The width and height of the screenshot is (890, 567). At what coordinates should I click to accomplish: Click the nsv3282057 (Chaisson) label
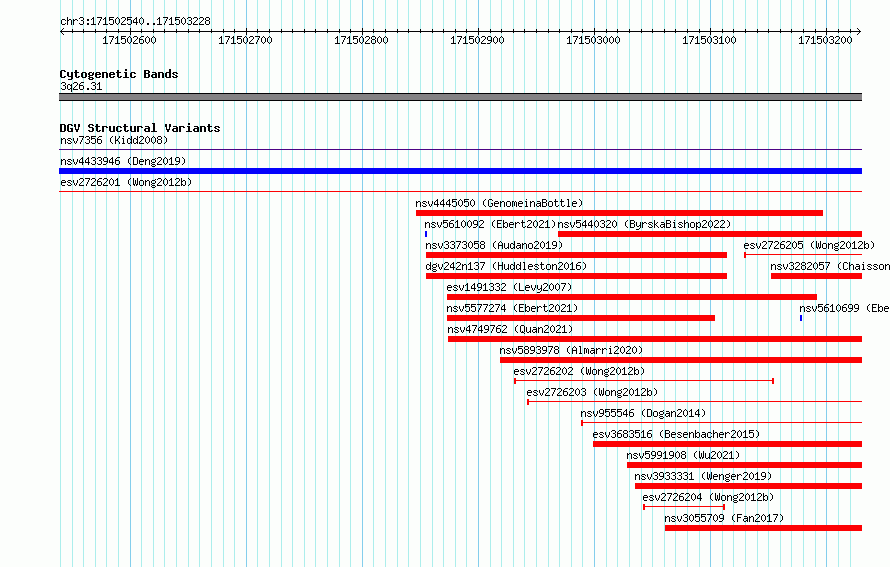(x=830, y=266)
